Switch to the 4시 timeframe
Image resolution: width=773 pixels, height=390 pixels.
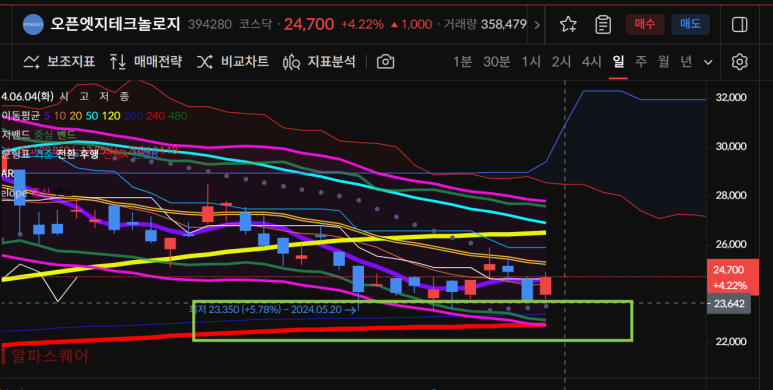(592, 62)
